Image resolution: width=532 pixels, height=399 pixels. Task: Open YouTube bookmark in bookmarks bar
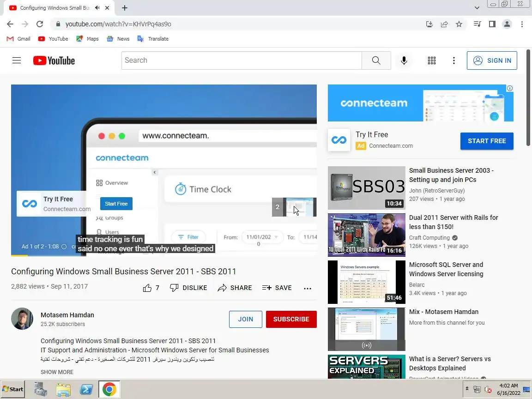click(53, 39)
